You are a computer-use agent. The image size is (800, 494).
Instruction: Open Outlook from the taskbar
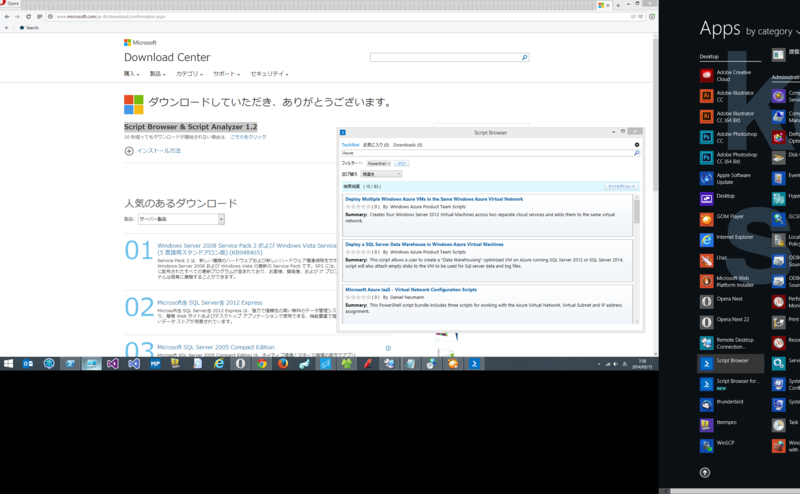28,364
